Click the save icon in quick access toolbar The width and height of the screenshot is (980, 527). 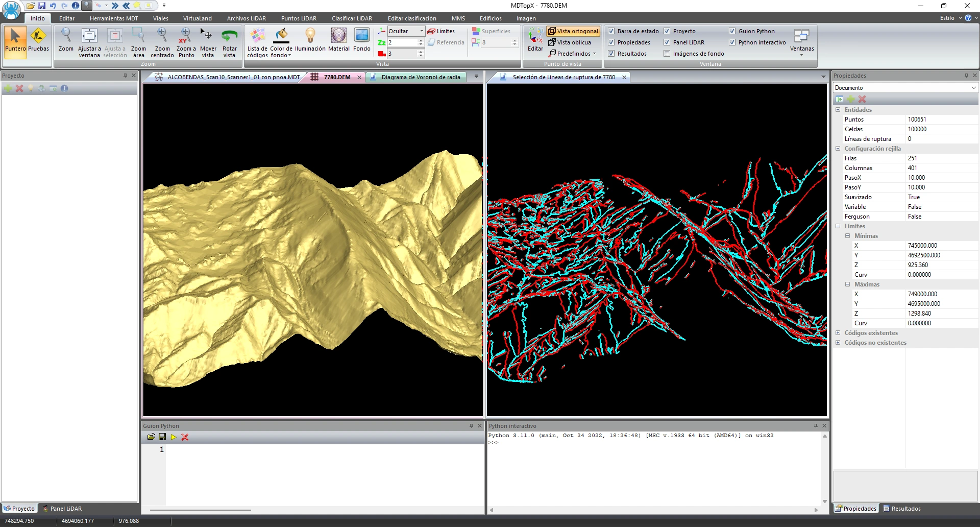tap(42, 6)
